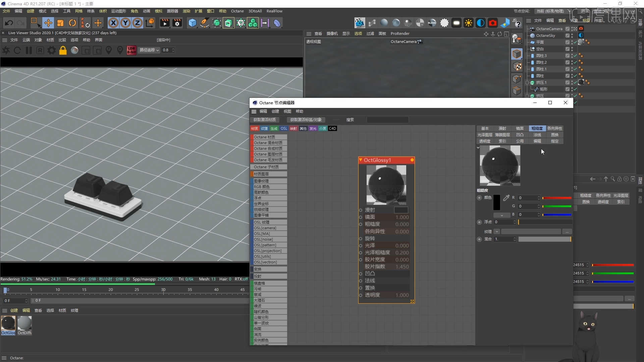Open the MoGraph cloner icon
Image resolution: width=644 pixels, height=362 pixels.
coord(241,23)
